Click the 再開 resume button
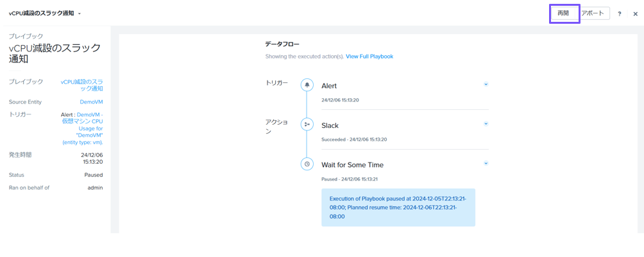The width and height of the screenshot is (644, 257). point(563,13)
